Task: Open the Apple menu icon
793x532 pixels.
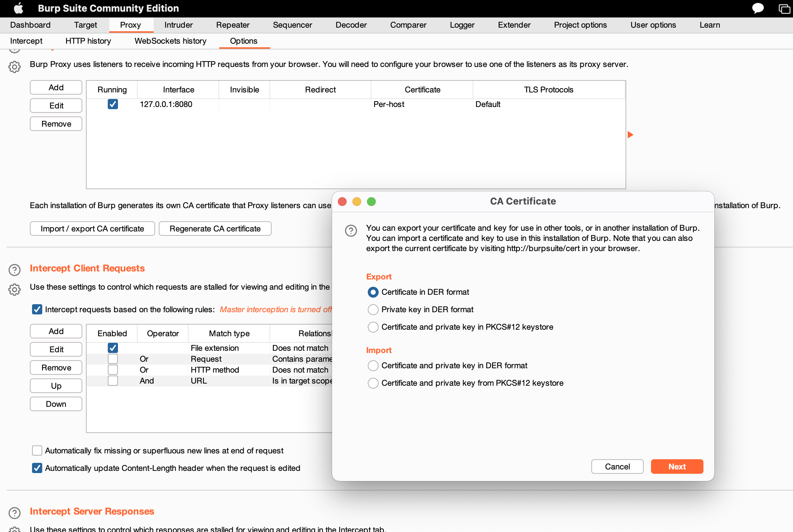Action: tap(18, 8)
